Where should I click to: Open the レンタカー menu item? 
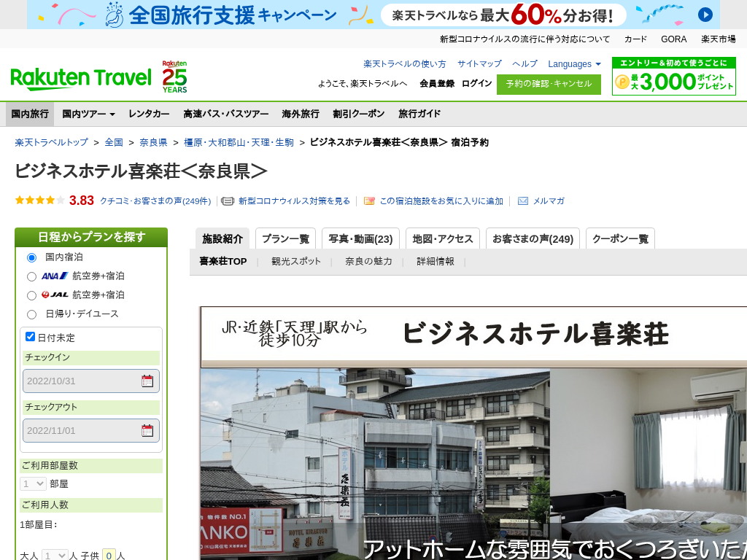[x=149, y=114]
